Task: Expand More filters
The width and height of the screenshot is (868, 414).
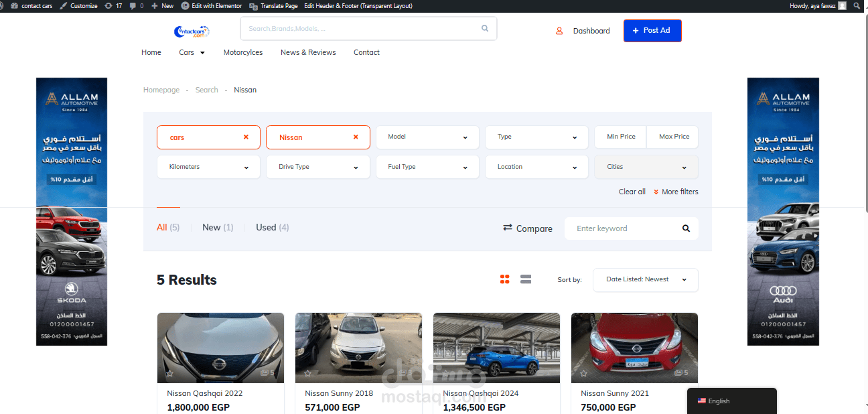Action: coord(676,192)
